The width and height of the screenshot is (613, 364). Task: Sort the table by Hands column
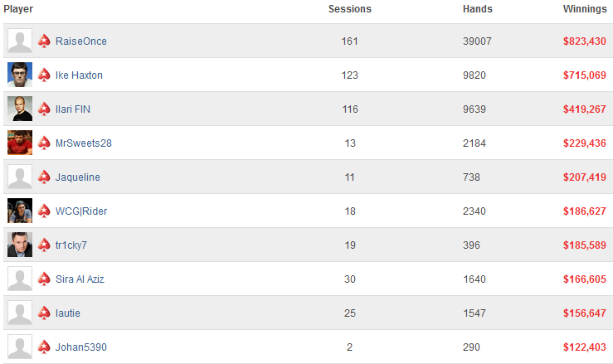[x=477, y=9]
